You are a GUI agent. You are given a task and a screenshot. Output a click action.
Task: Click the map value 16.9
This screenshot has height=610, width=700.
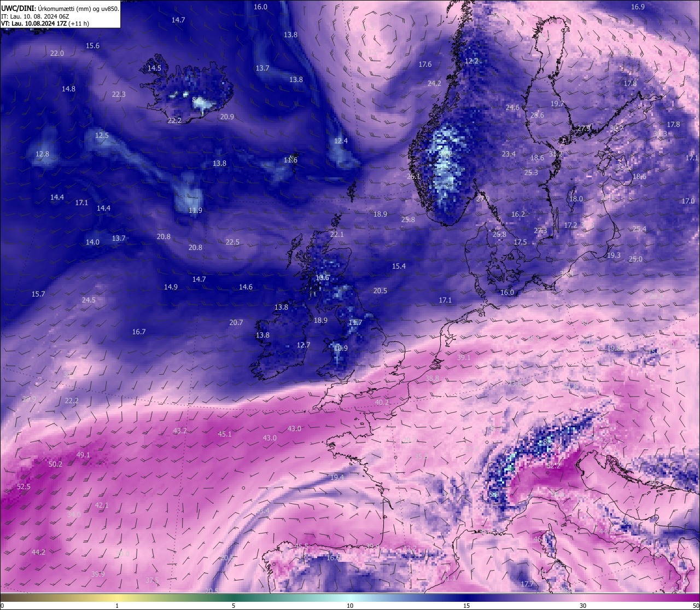[638, 7]
